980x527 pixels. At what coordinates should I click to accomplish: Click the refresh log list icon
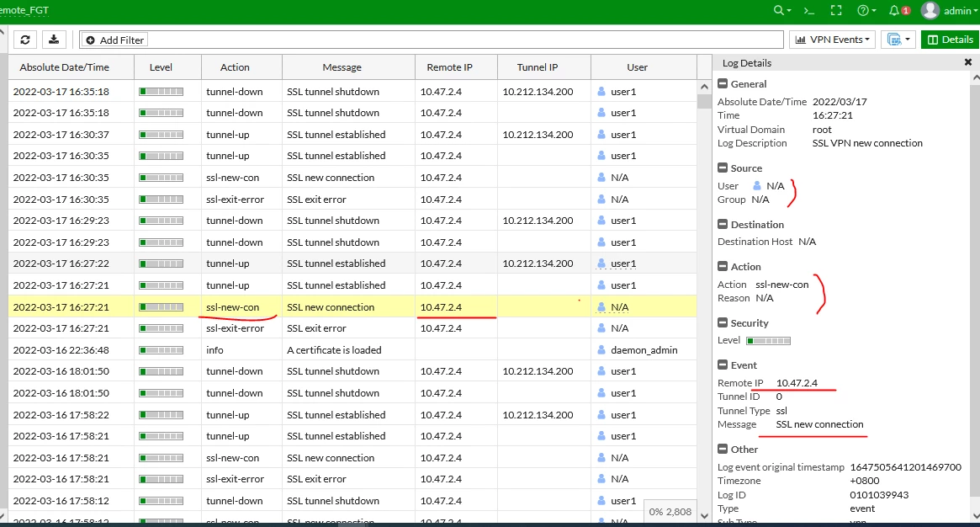click(x=25, y=40)
